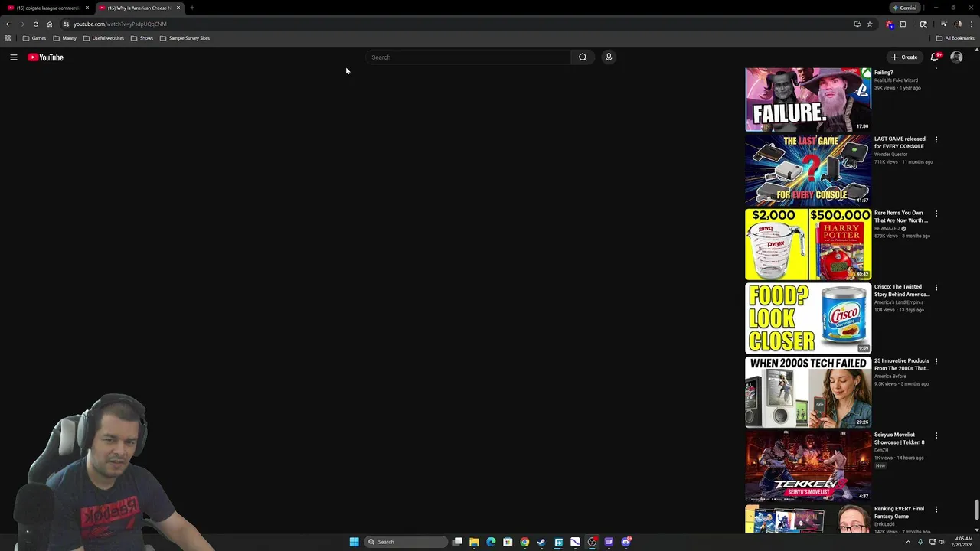980x551 pixels.
Task: Open the taskbar clock and date
Action: [963, 542]
